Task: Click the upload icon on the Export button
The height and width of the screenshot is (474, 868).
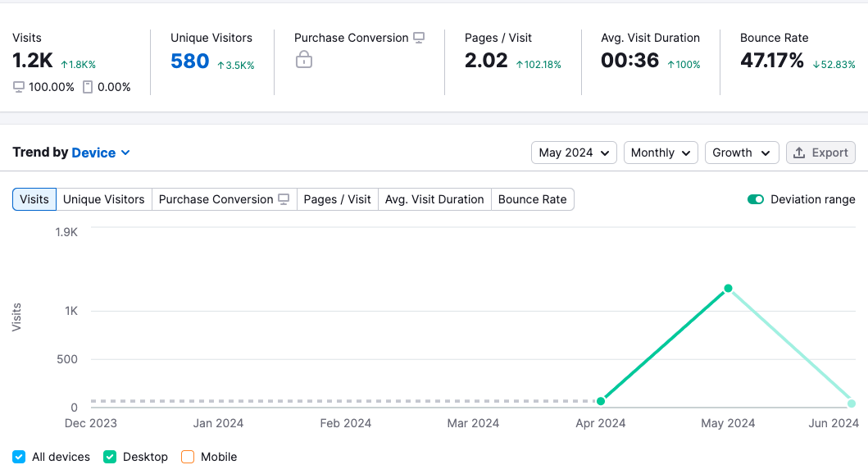Action: (799, 153)
